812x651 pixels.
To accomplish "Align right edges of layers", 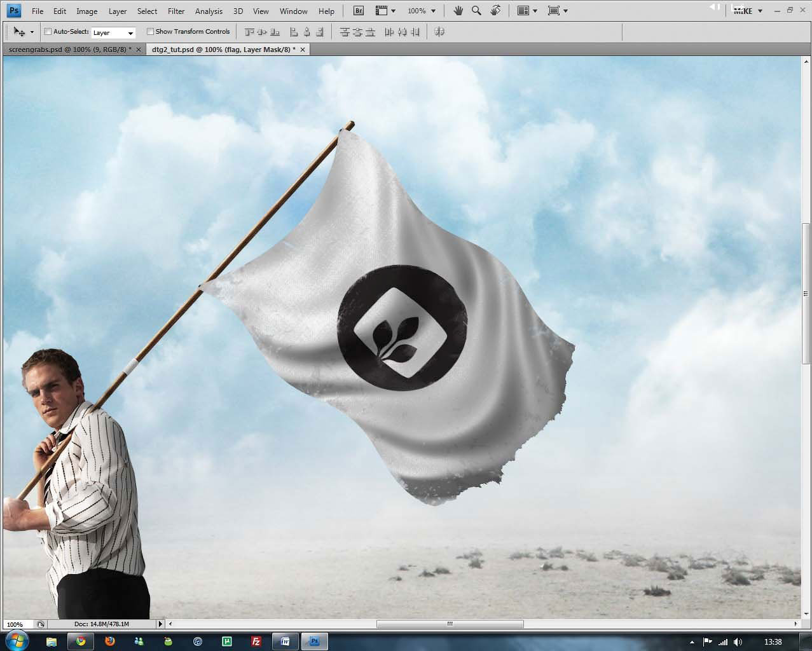I will (x=319, y=32).
